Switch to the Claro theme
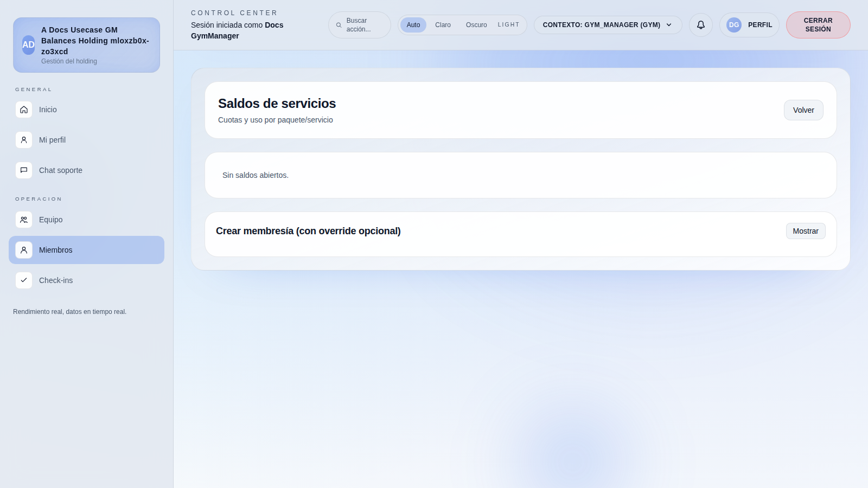This screenshot has height=488, width=868. 443,24
